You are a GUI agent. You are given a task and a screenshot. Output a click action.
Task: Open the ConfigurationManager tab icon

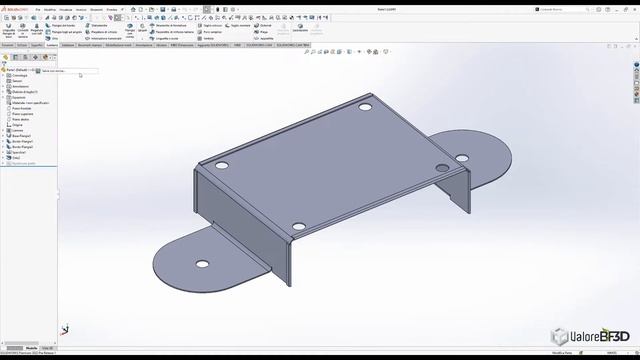pyautogui.click(x=25, y=57)
